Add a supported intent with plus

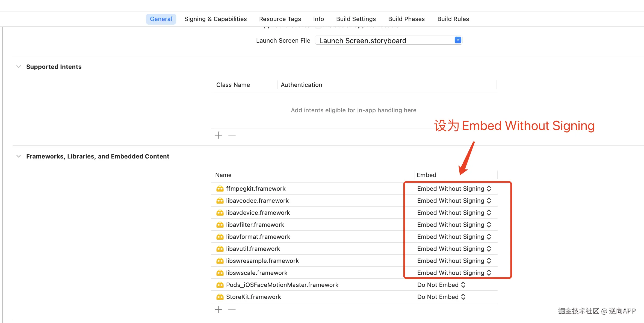(x=218, y=135)
